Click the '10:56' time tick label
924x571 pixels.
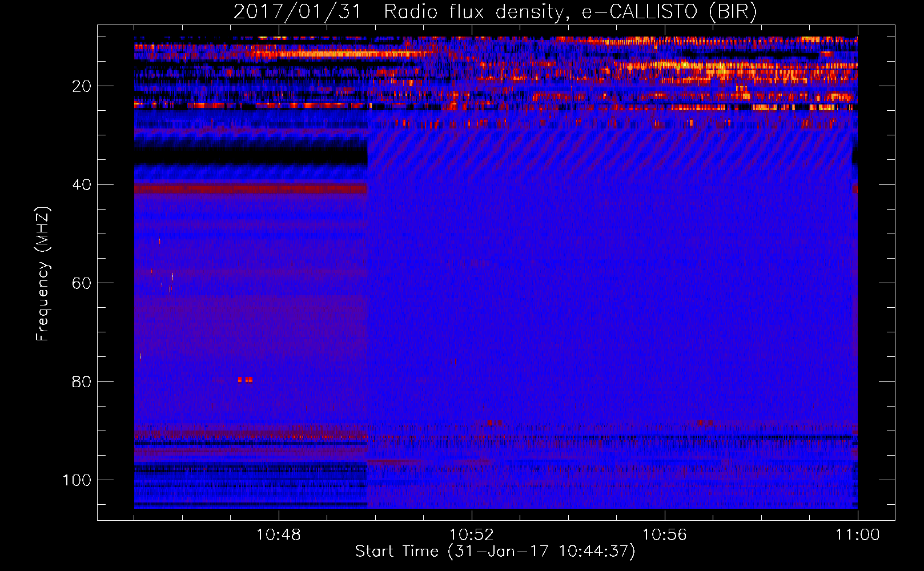tap(664, 535)
